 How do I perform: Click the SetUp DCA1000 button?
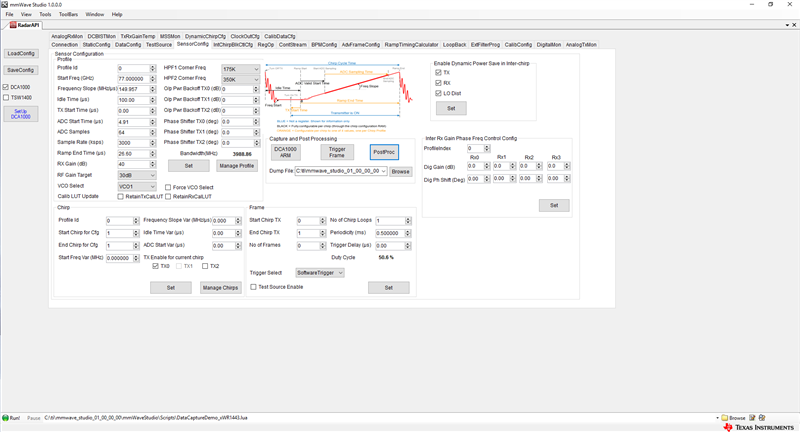point(21,114)
